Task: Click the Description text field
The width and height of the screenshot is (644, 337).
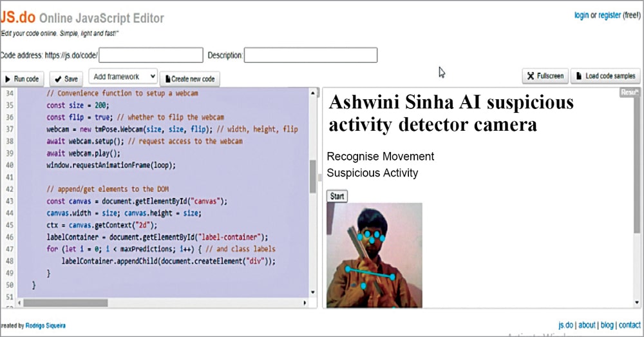Action: (x=310, y=55)
